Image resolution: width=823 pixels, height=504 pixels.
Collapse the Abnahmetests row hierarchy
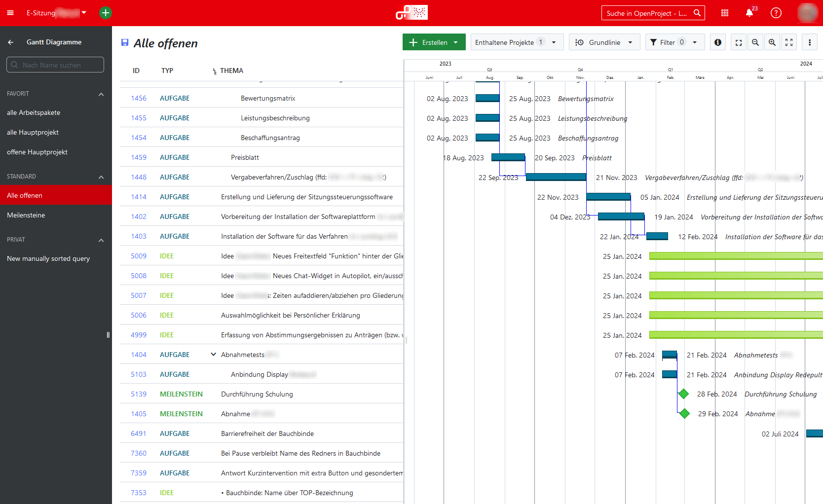pyautogui.click(x=214, y=355)
